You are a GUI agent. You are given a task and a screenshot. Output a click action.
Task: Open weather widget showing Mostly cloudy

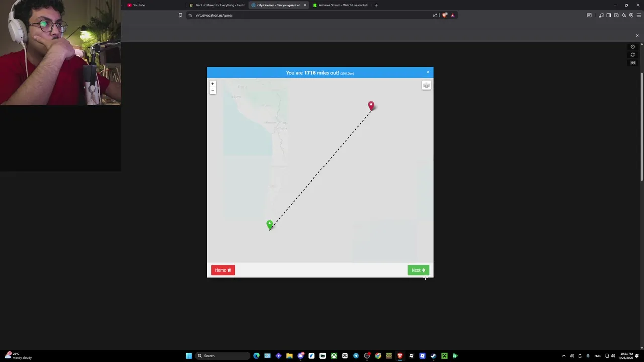click(x=18, y=356)
